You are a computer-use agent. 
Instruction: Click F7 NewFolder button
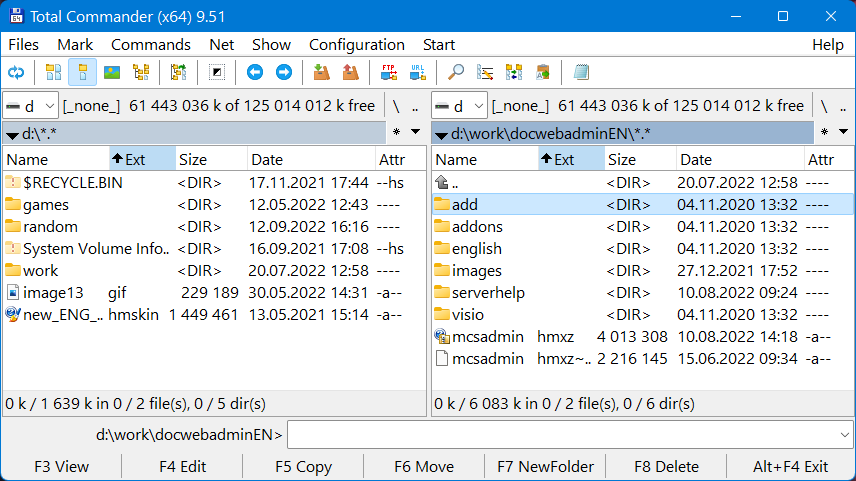point(545,467)
